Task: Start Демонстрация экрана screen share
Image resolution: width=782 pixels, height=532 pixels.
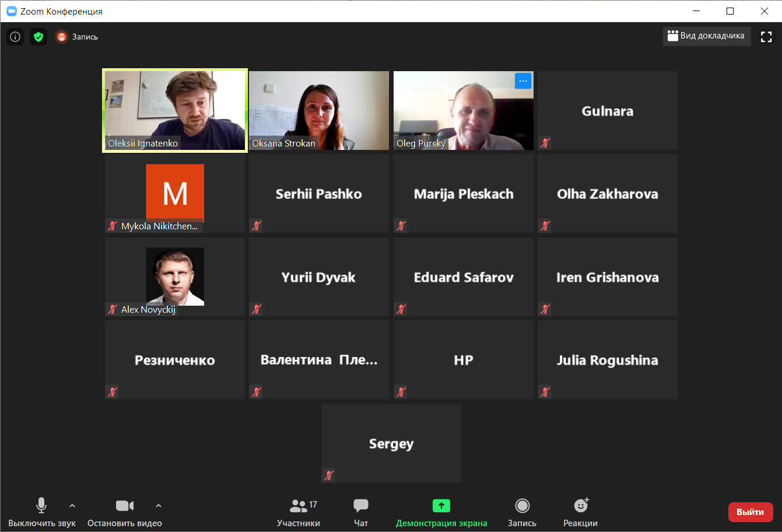Action: point(441,513)
